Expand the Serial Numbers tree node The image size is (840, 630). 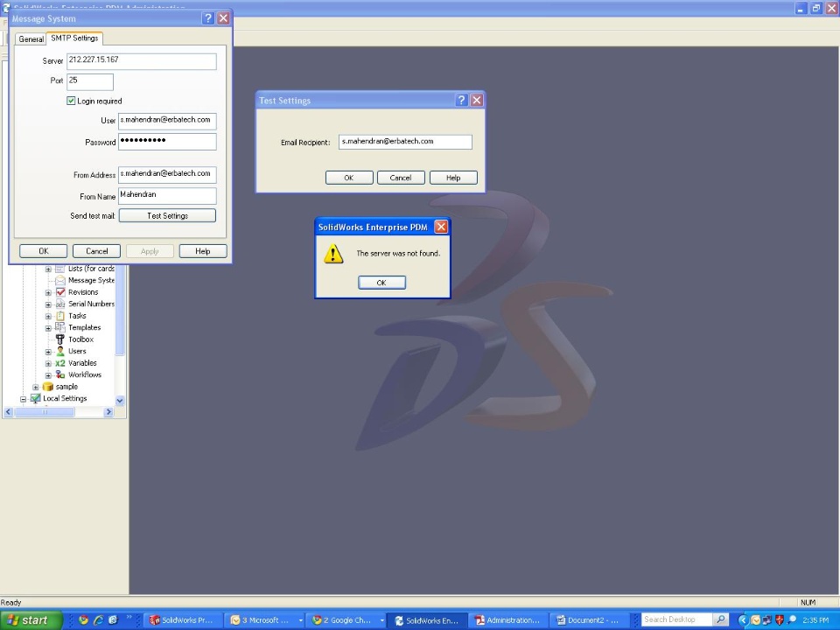pos(48,304)
